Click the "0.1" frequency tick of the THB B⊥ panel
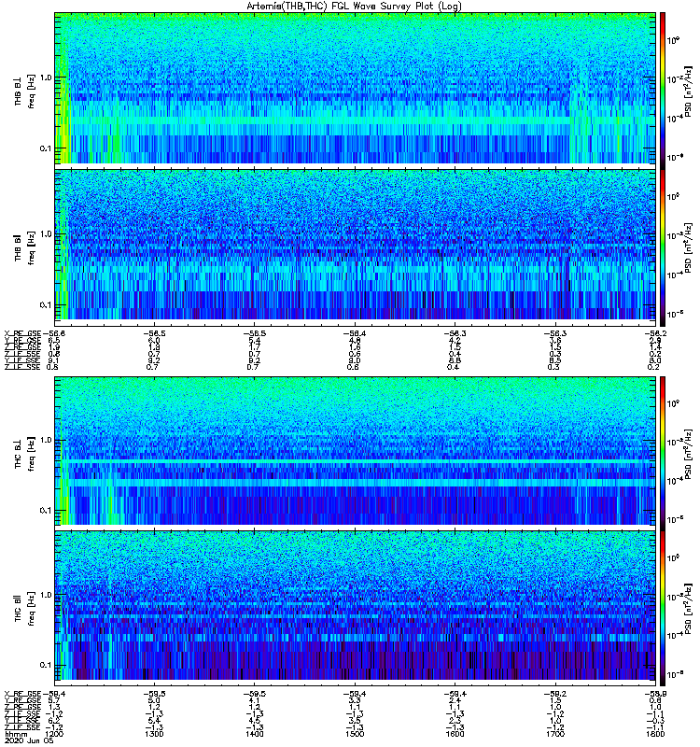Screen dimensions: 700x747 click(46, 148)
